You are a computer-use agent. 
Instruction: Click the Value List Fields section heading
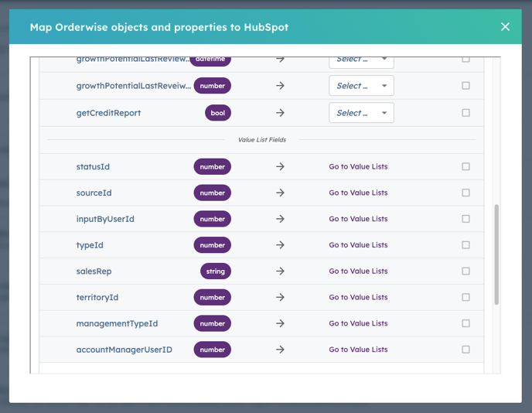coord(262,140)
